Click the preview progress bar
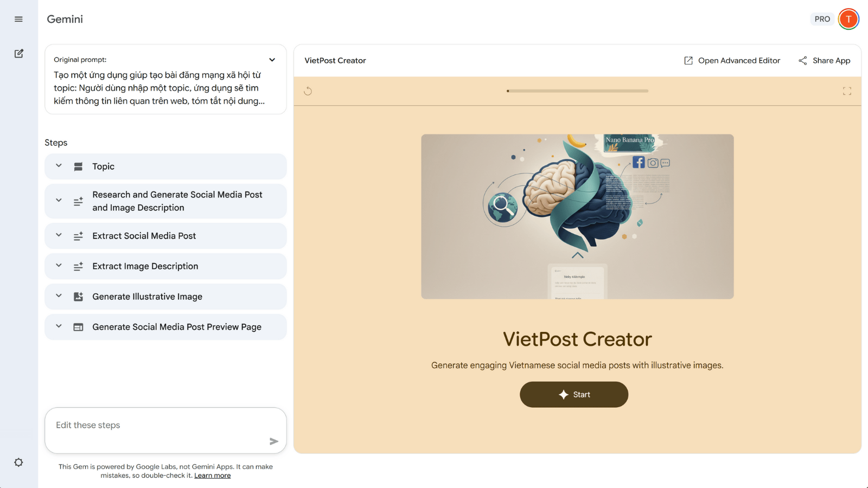The width and height of the screenshot is (868, 488). [577, 91]
